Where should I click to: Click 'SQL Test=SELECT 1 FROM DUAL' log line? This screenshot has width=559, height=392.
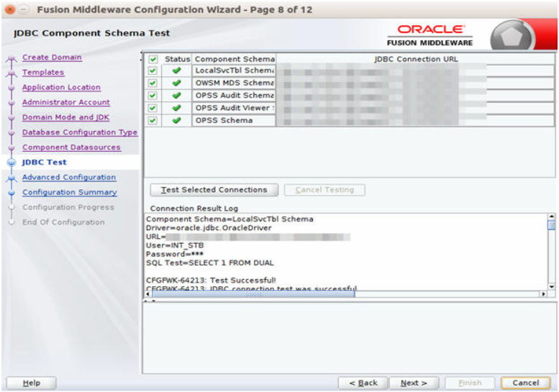209,263
